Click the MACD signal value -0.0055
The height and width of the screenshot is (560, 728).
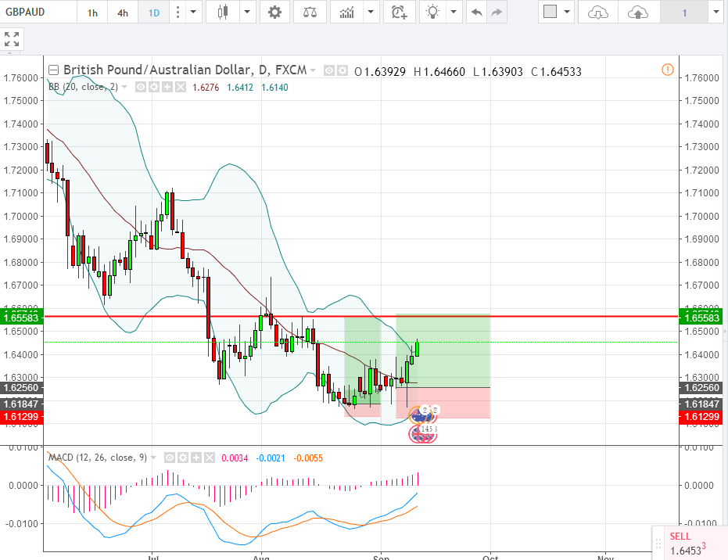tap(308, 458)
